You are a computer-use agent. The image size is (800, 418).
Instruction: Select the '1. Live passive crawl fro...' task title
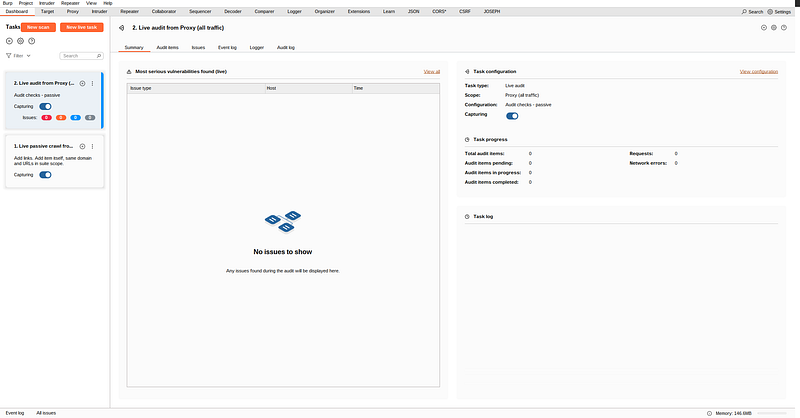click(43, 146)
